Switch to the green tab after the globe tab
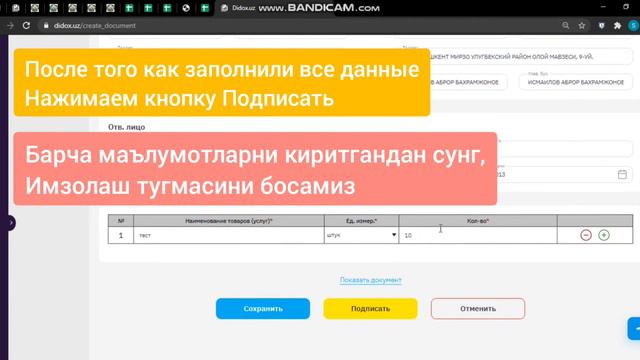This screenshot has width=640, height=360. coord(204,8)
